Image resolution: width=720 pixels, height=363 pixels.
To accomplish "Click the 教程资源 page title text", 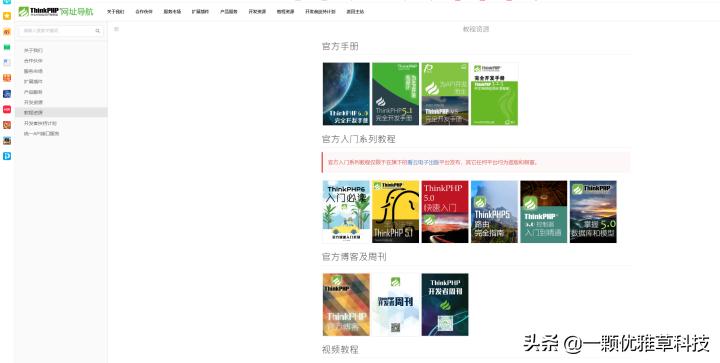I will [x=476, y=29].
